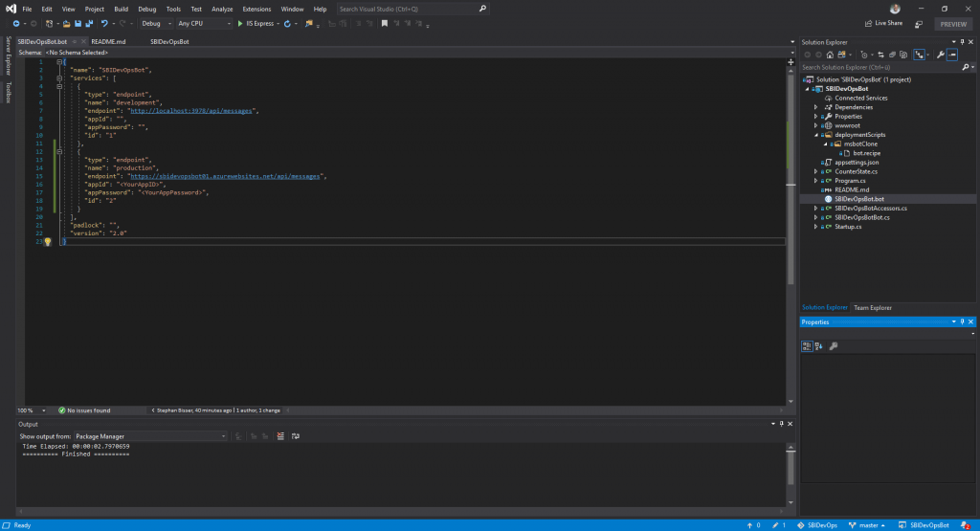The width and height of the screenshot is (980, 531).
Task: Click the Output panel vertical scrollbar
Action: (x=791, y=467)
